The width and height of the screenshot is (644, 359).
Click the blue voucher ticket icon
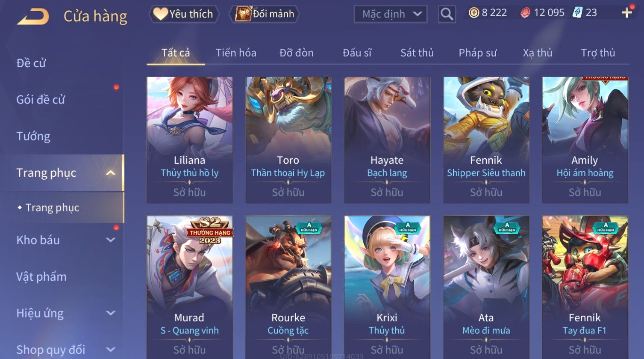pos(578,13)
